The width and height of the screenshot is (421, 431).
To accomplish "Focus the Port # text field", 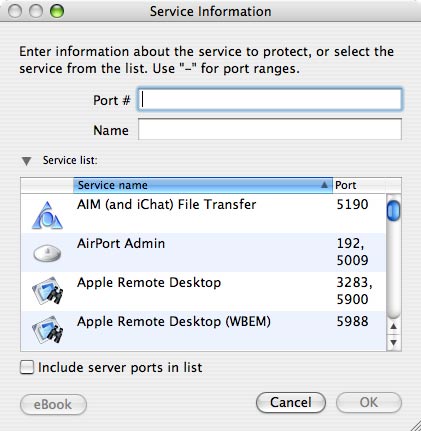I will (270, 99).
